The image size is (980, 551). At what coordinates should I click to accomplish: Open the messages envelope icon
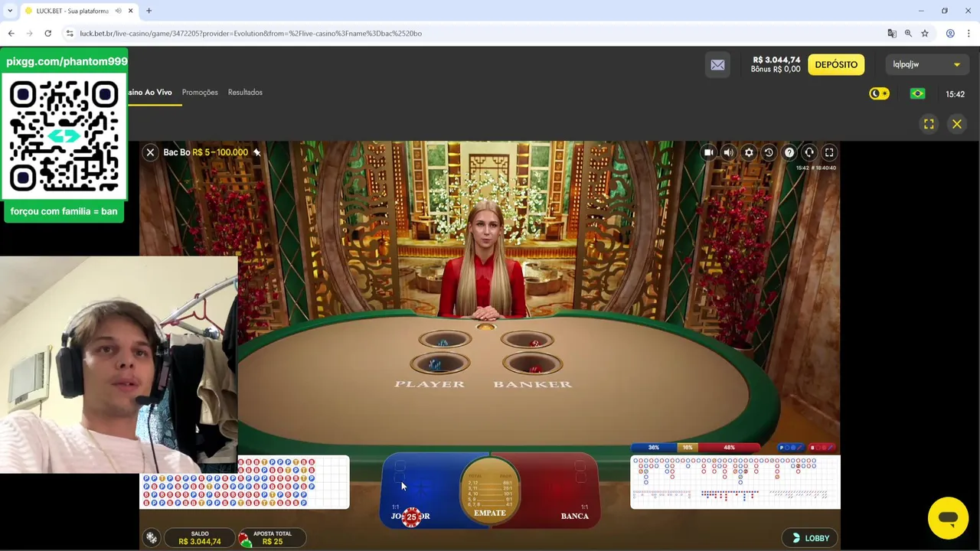coord(717,65)
